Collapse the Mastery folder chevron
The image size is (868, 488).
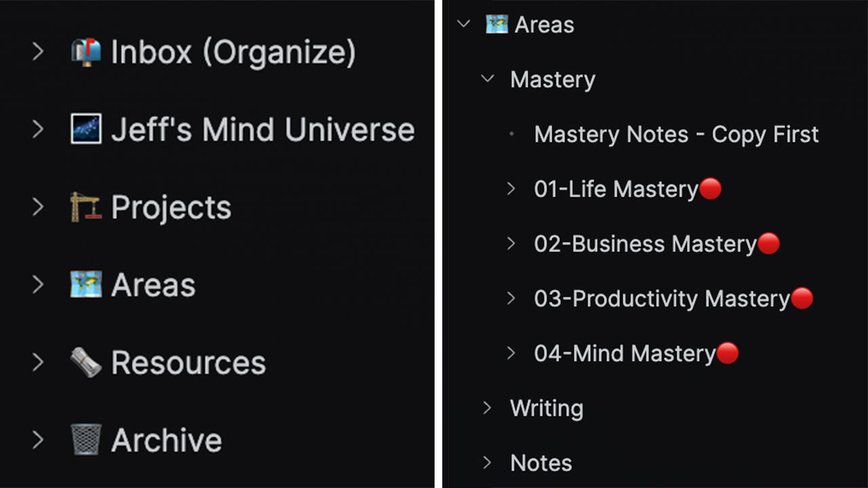488,79
